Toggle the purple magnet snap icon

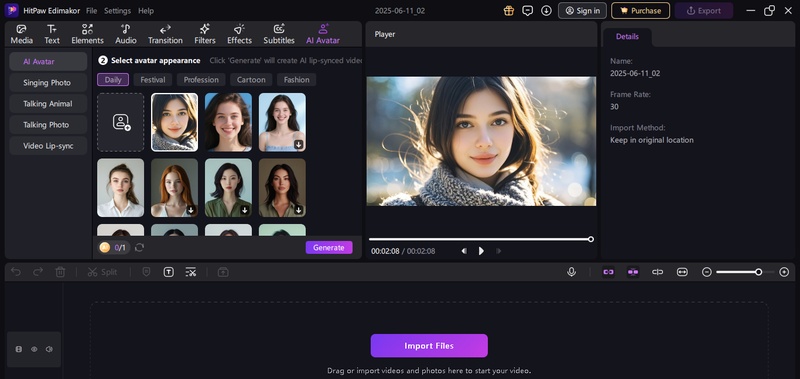(x=633, y=272)
